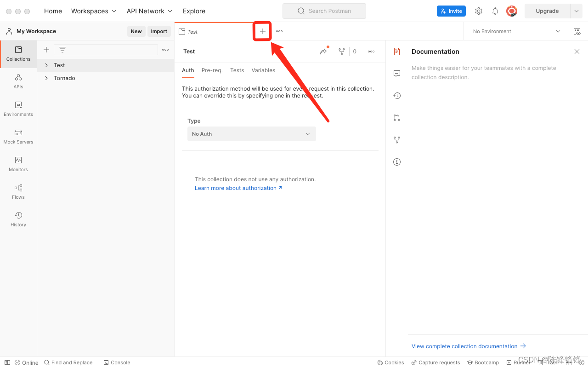588x368 pixels.
Task: Click the New button
Action: click(136, 31)
